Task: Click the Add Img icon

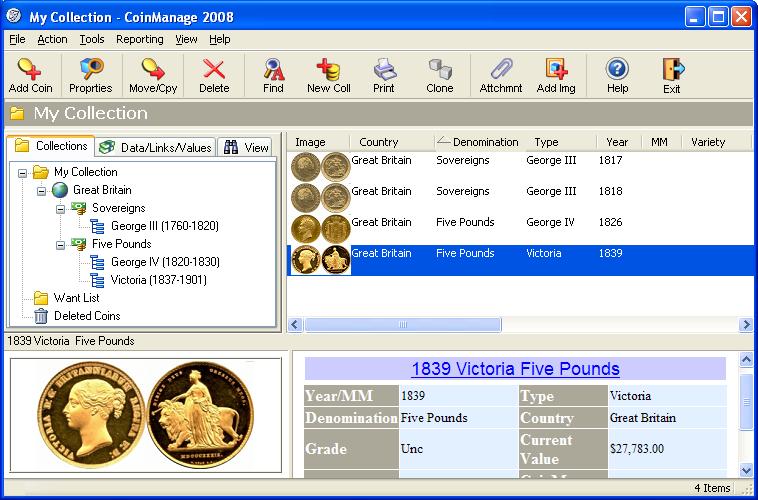Action: (x=556, y=69)
